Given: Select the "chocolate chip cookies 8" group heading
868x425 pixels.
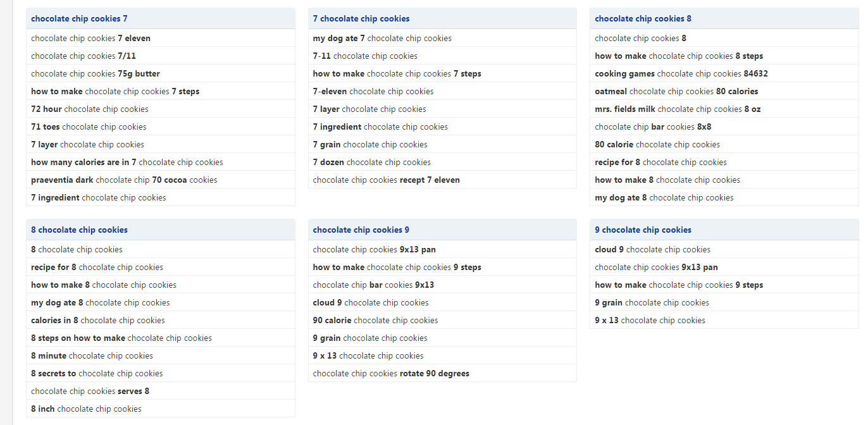Looking at the screenshot, I should point(643,19).
